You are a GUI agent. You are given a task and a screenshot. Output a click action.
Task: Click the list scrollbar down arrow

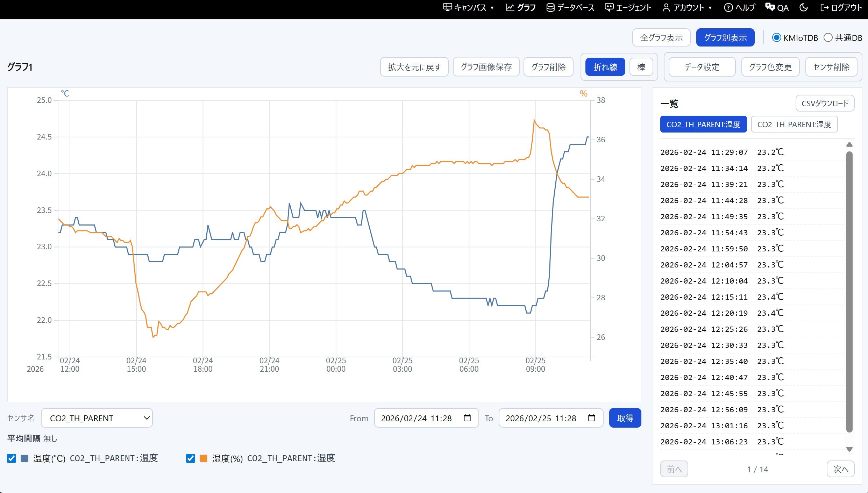849,449
